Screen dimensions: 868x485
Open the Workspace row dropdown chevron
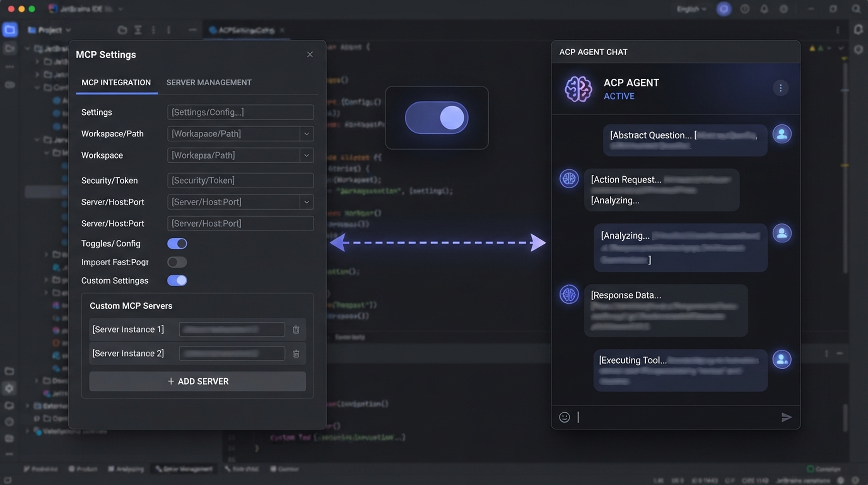click(306, 155)
